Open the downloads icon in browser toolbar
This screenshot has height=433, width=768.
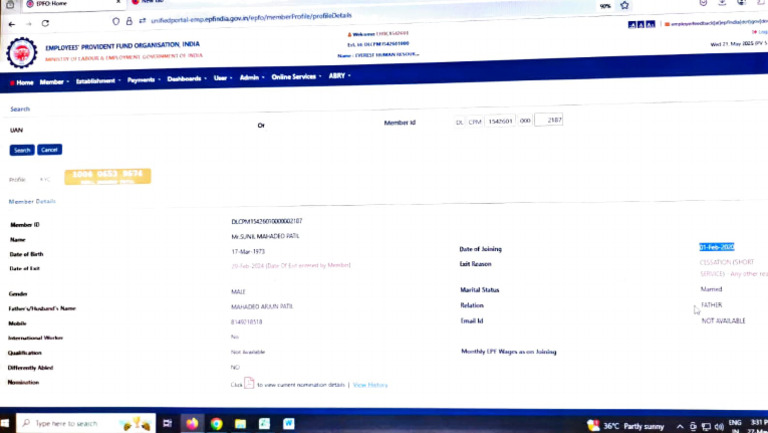click(x=722, y=2)
